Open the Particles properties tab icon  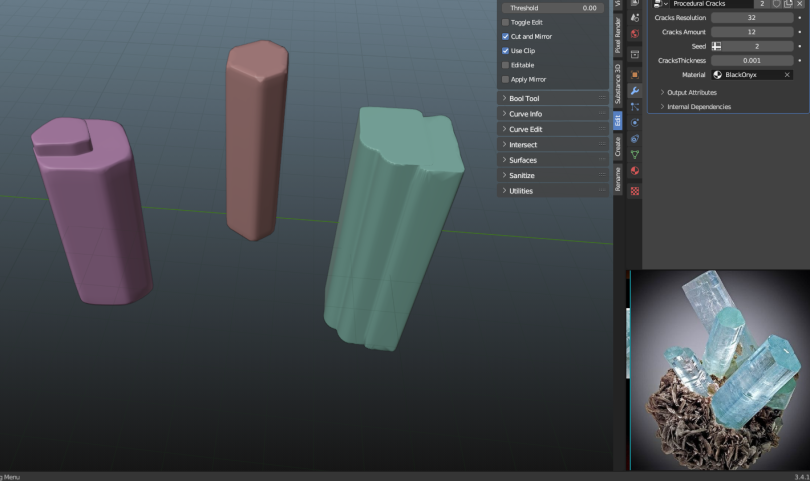coord(635,106)
